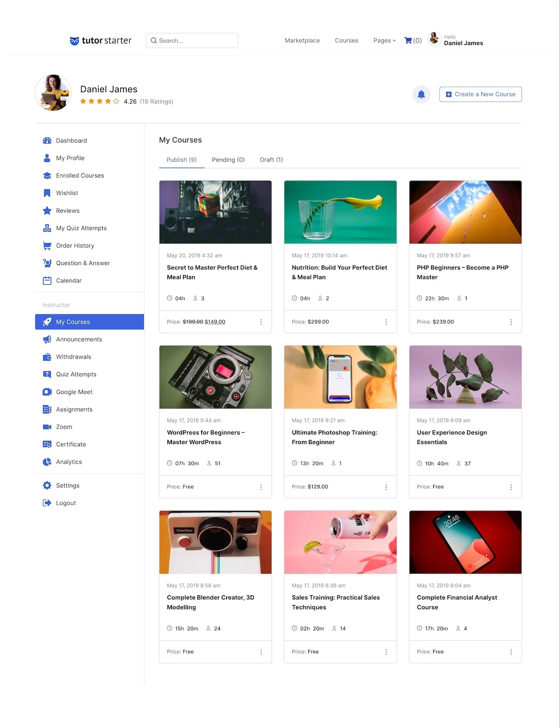Click the Wishlist bookmark icon
This screenshot has height=728, width=560.
(47, 193)
